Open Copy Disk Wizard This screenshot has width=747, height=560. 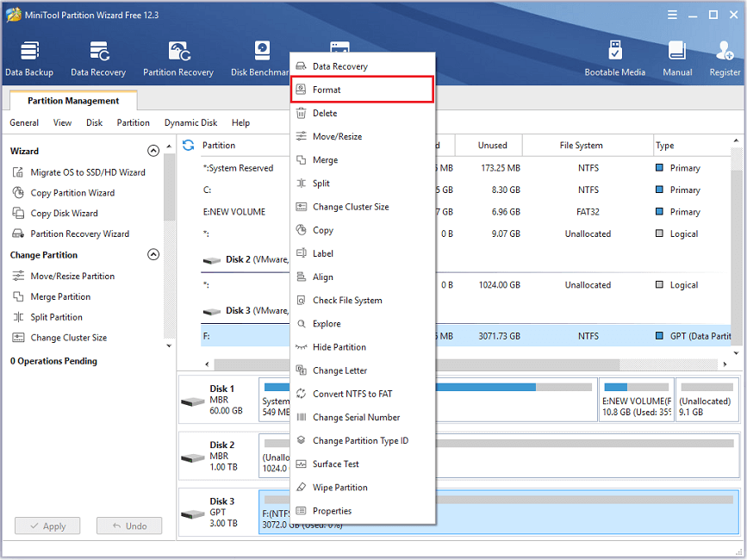(x=55, y=214)
